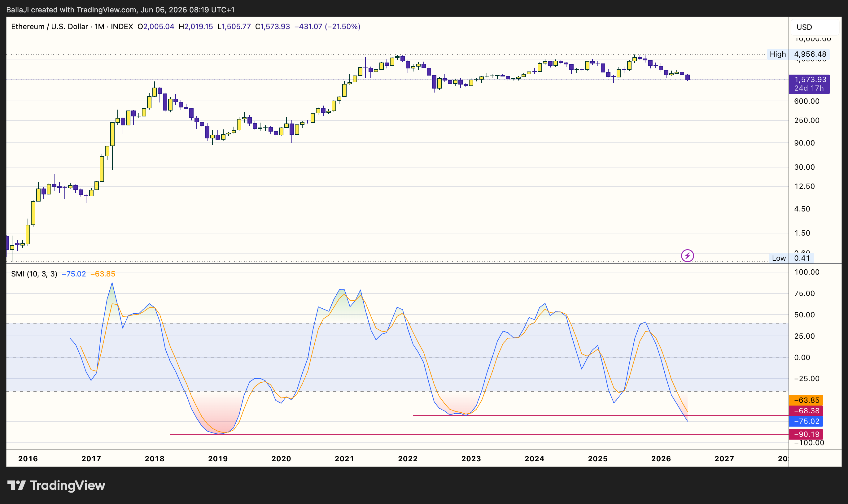Click the High label on the price scale

tap(778, 54)
